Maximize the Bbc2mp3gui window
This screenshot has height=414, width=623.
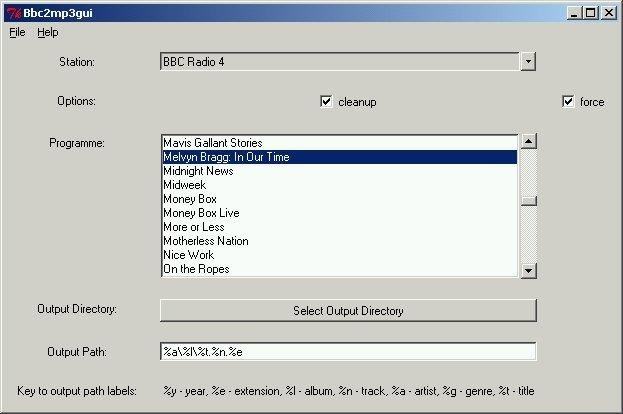click(590, 13)
